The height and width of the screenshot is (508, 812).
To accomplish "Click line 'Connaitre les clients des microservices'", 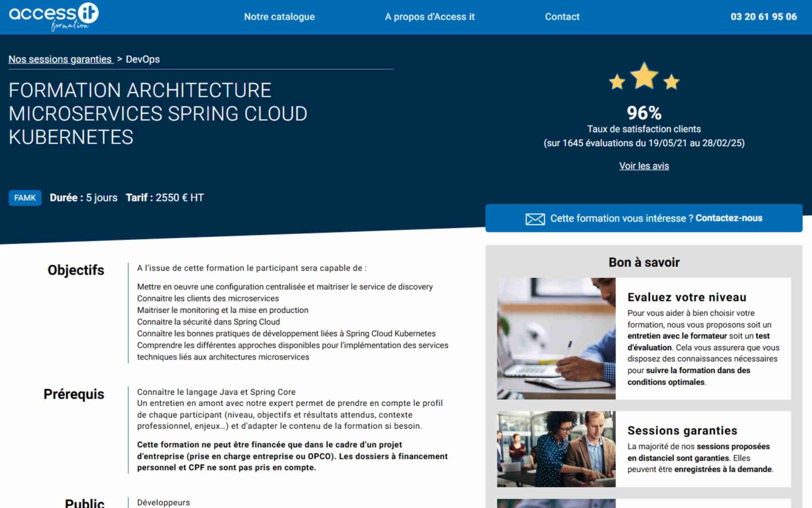I will tap(208, 298).
